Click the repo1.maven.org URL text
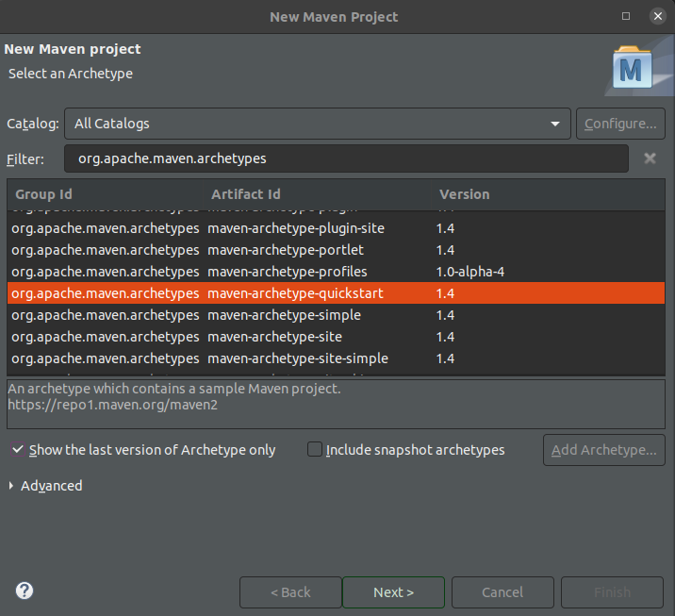675x616 pixels. pyautogui.click(x=113, y=405)
